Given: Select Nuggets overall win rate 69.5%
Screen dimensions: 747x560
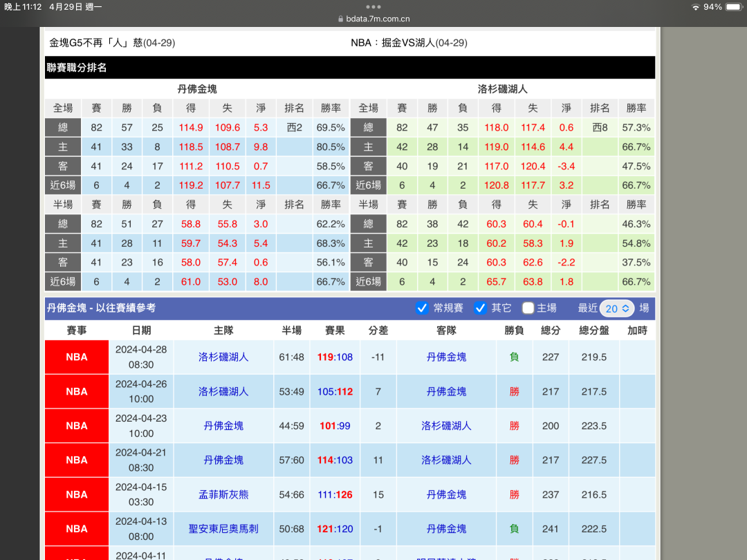Looking at the screenshot, I should point(331,128).
